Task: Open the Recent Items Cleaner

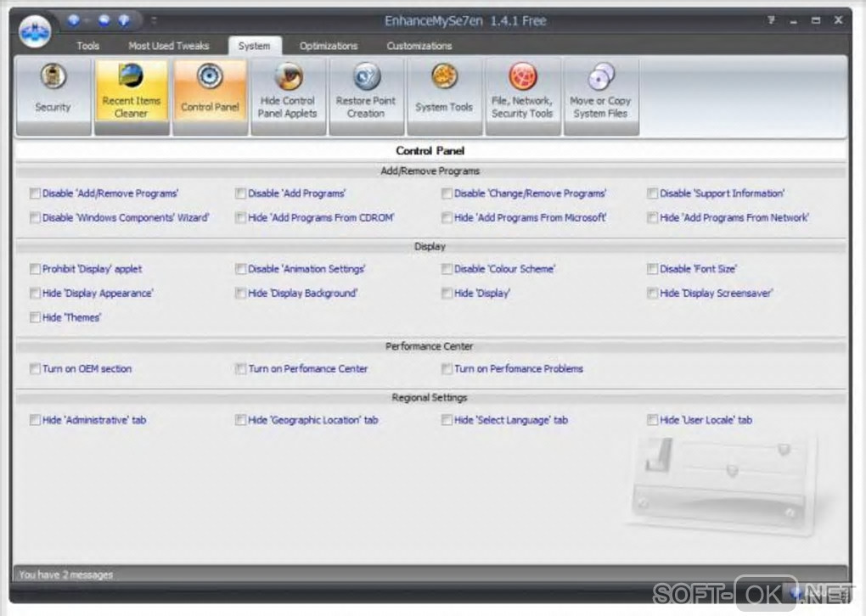Action: coord(132,96)
